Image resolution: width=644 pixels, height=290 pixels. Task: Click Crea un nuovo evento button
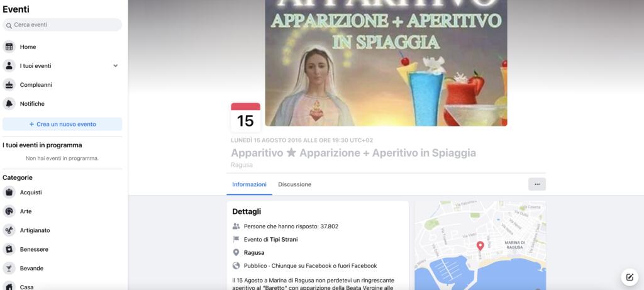pos(62,124)
